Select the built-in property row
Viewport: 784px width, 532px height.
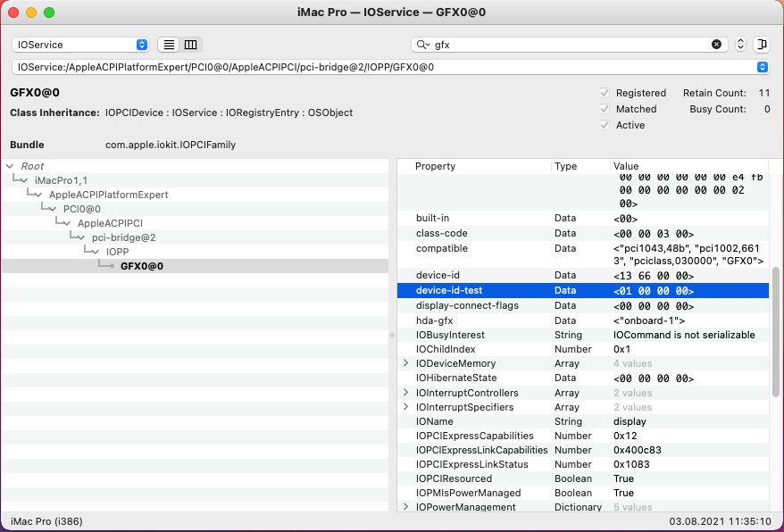click(583, 218)
